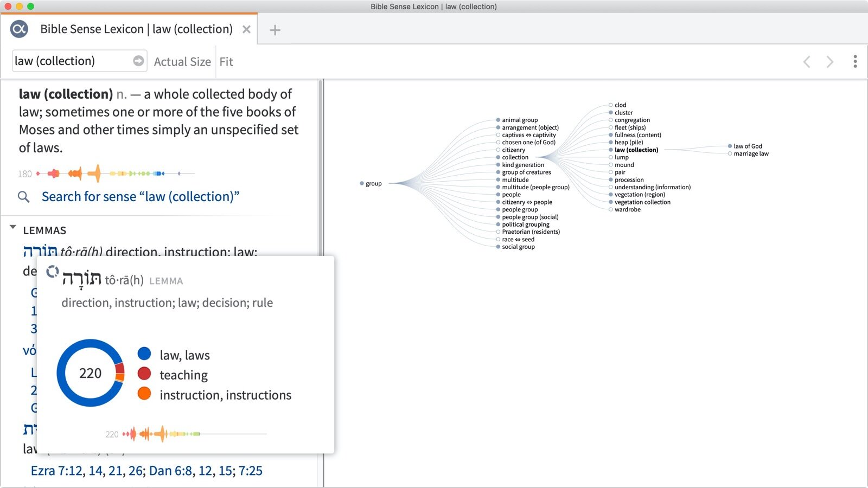868x488 pixels.
Task: Select the law of God node
Action: coord(745,146)
